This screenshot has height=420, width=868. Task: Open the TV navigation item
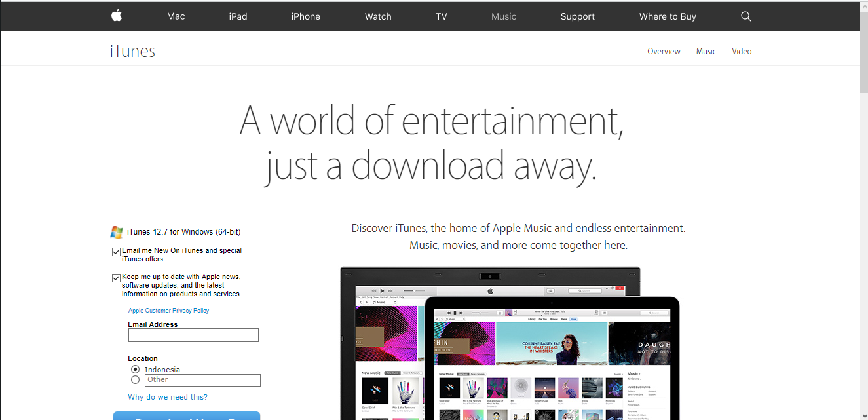tap(442, 16)
